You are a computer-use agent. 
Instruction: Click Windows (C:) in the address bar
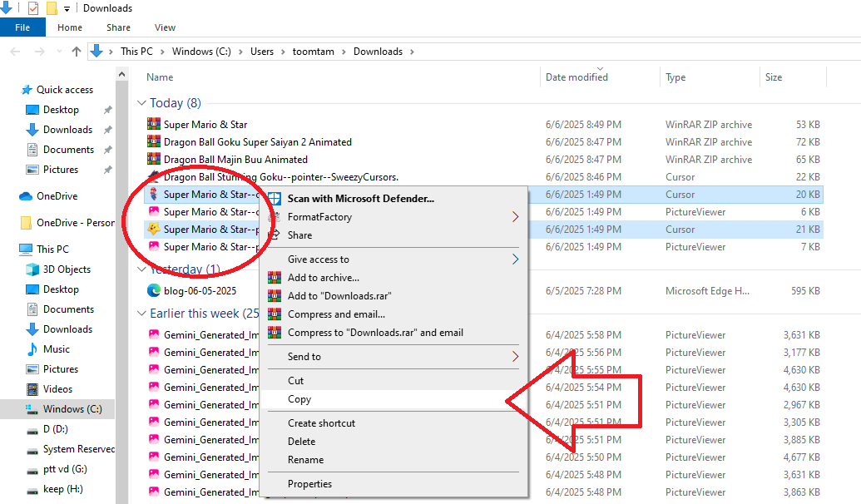(x=201, y=52)
